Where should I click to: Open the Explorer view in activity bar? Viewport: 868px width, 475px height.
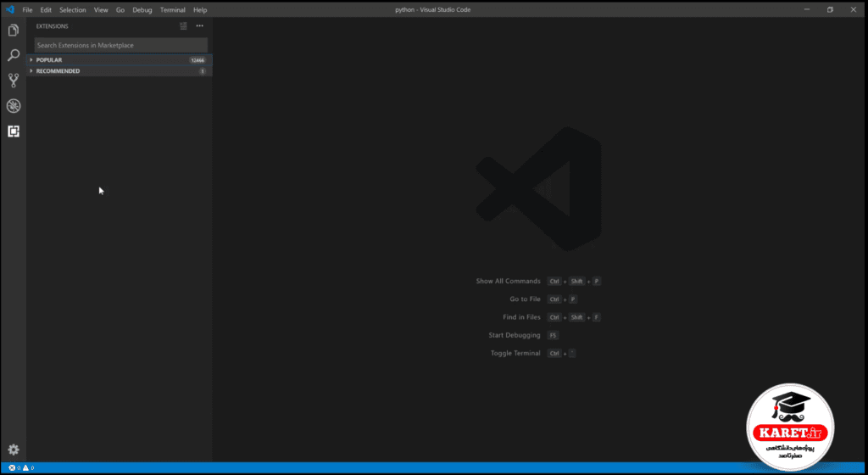[14, 31]
